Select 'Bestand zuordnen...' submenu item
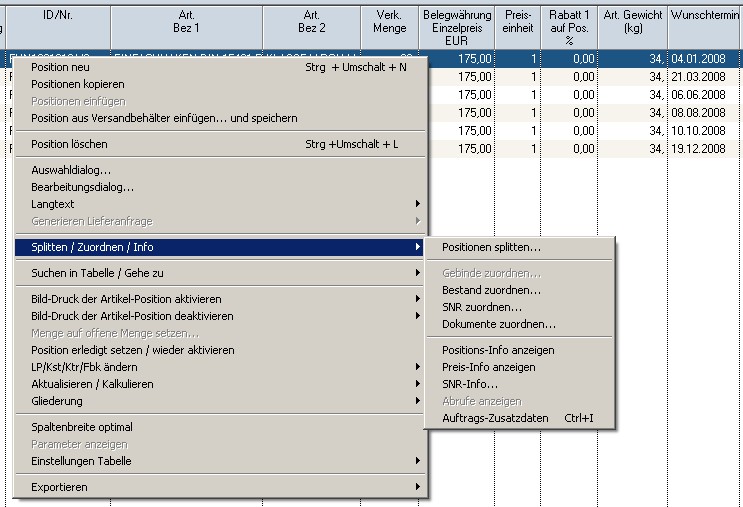 491,290
